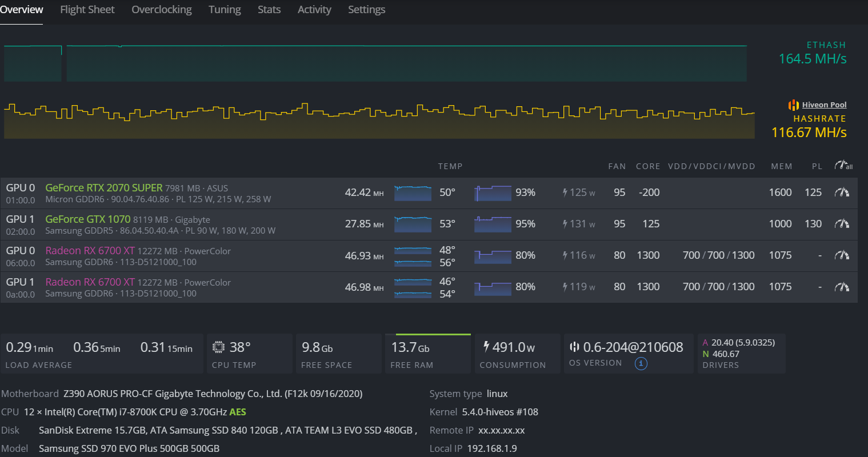Click the Nvidia driver version 460.67
This screenshot has height=457, width=868.
click(726, 354)
